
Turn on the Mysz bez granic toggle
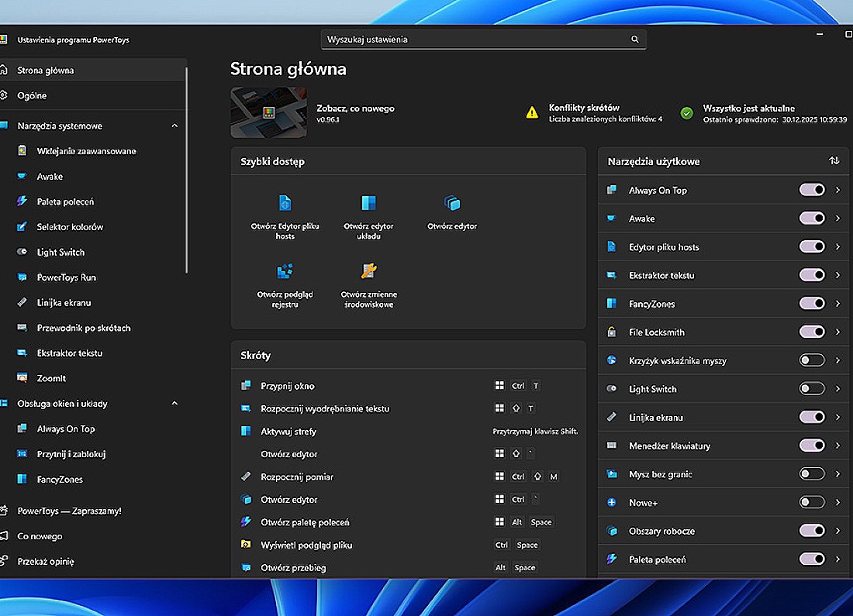811,474
